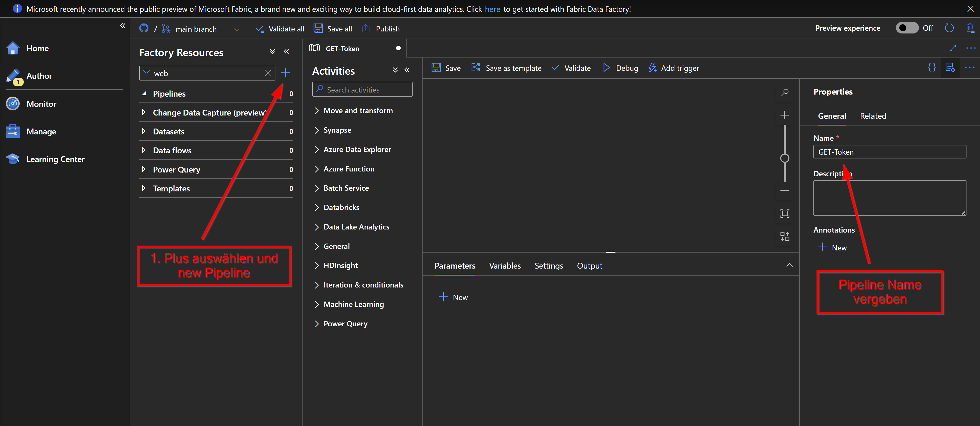980x426 pixels.
Task: Collapse Factory Resources pane with double arrows
Action: pos(286,51)
